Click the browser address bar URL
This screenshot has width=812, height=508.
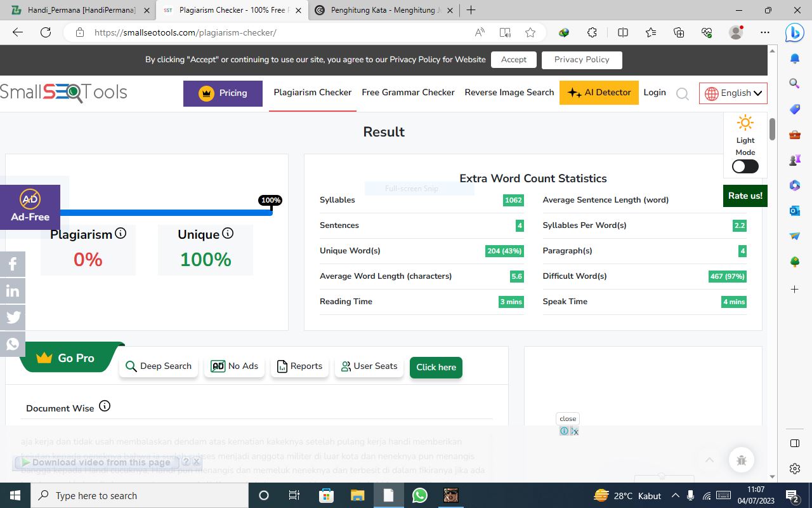[185, 32]
